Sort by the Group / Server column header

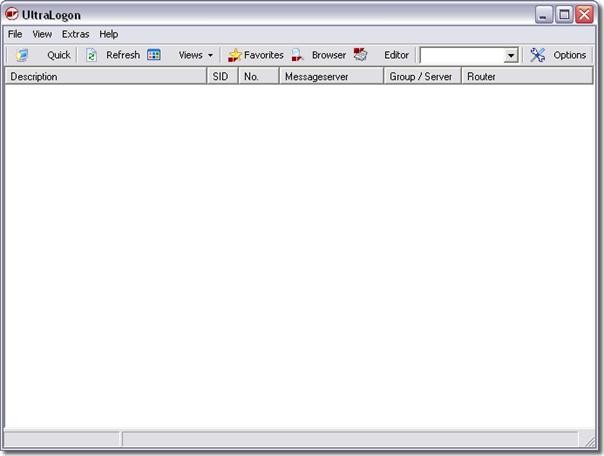(423, 76)
